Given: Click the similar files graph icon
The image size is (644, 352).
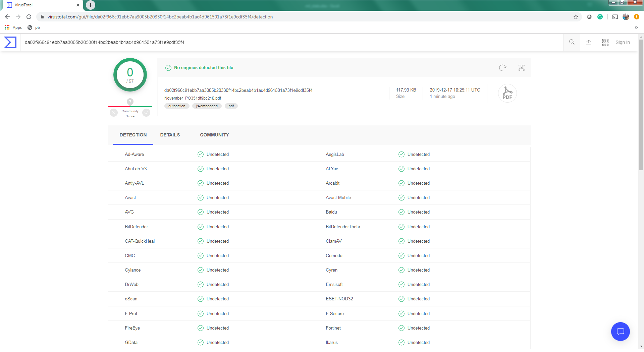Looking at the screenshot, I should pyautogui.click(x=522, y=68).
